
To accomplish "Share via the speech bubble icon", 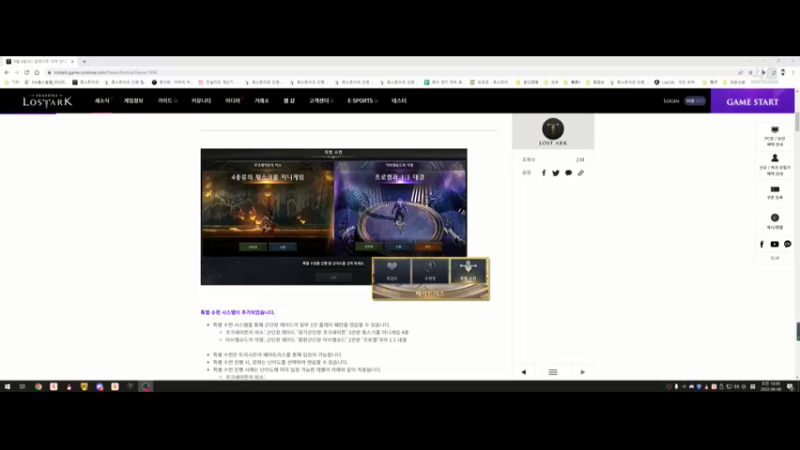I will click(x=568, y=173).
